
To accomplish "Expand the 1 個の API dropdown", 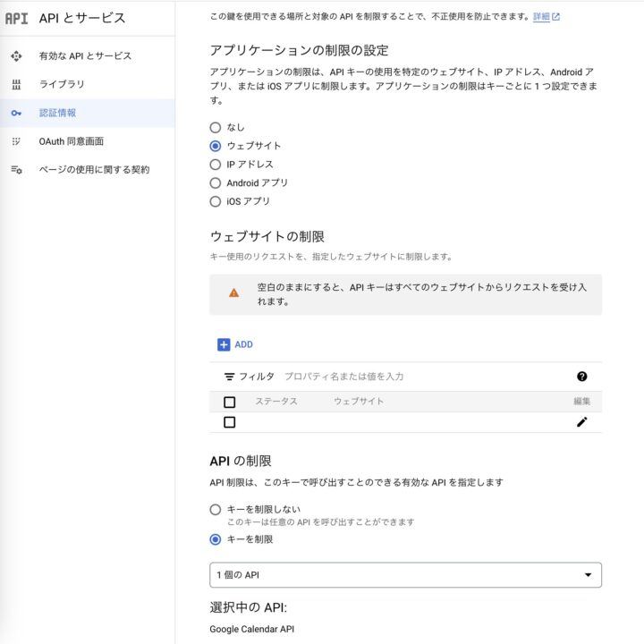I will pyautogui.click(x=405, y=574).
